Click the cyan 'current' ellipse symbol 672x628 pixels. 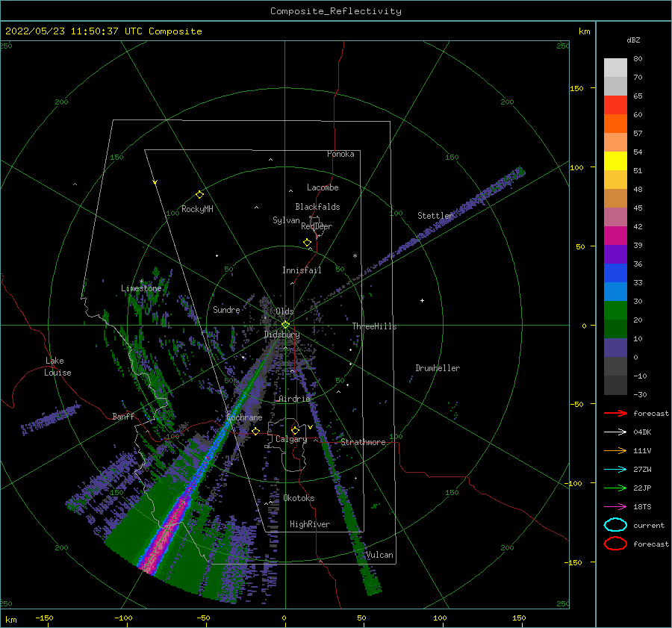615,525
